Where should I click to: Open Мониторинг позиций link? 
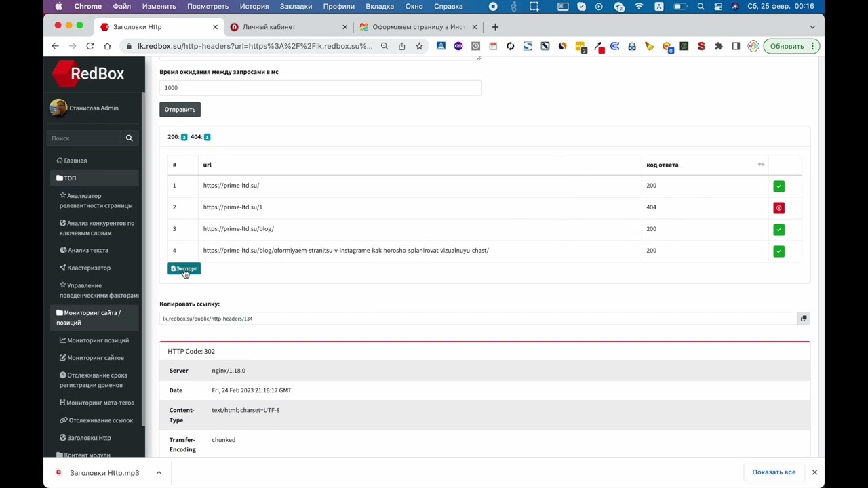[94, 340]
